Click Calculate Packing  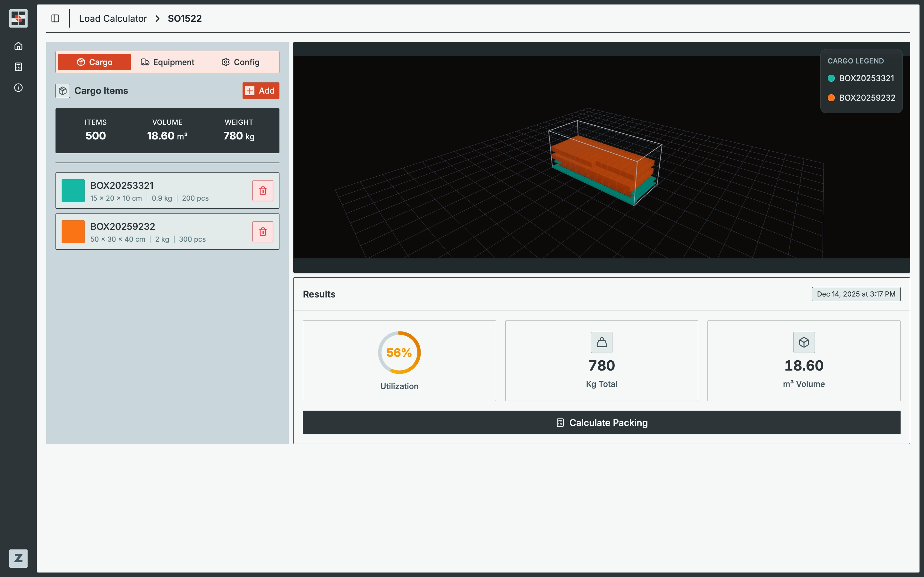[x=601, y=422]
